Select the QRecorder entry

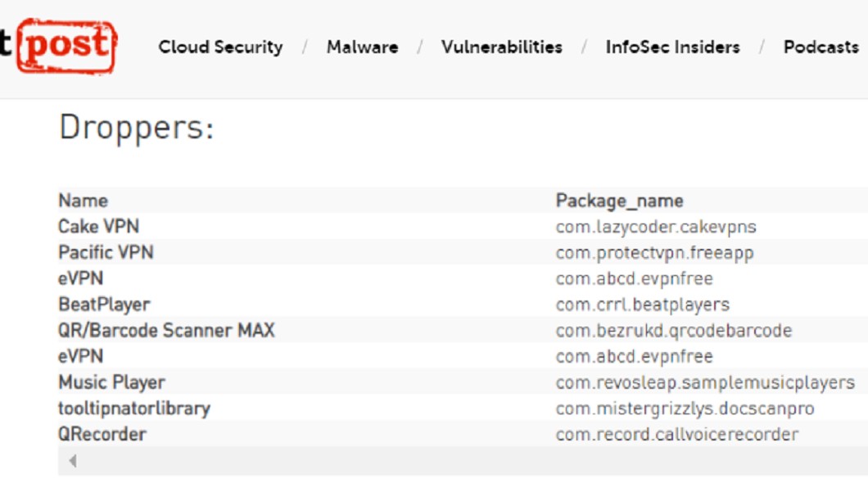pyautogui.click(x=102, y=434)
